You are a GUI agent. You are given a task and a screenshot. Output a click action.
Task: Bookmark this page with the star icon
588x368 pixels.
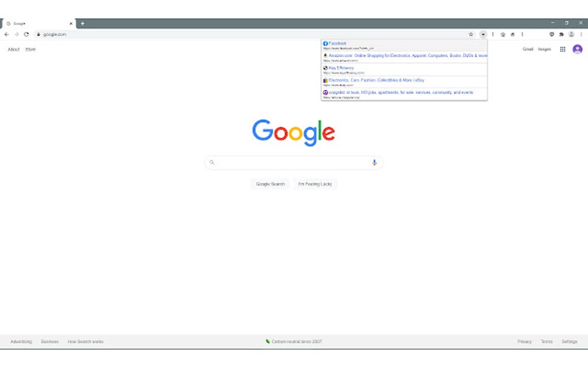tap(471, 34)
